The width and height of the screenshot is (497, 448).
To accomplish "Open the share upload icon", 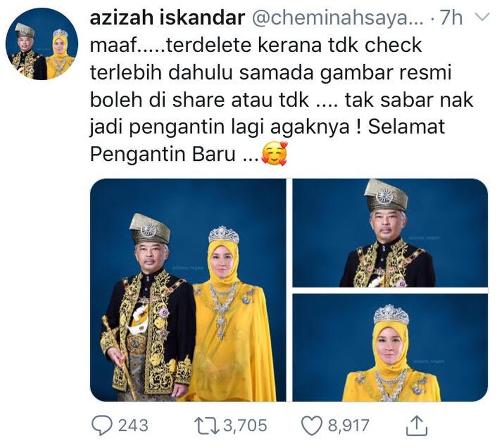I will point(417,425).
